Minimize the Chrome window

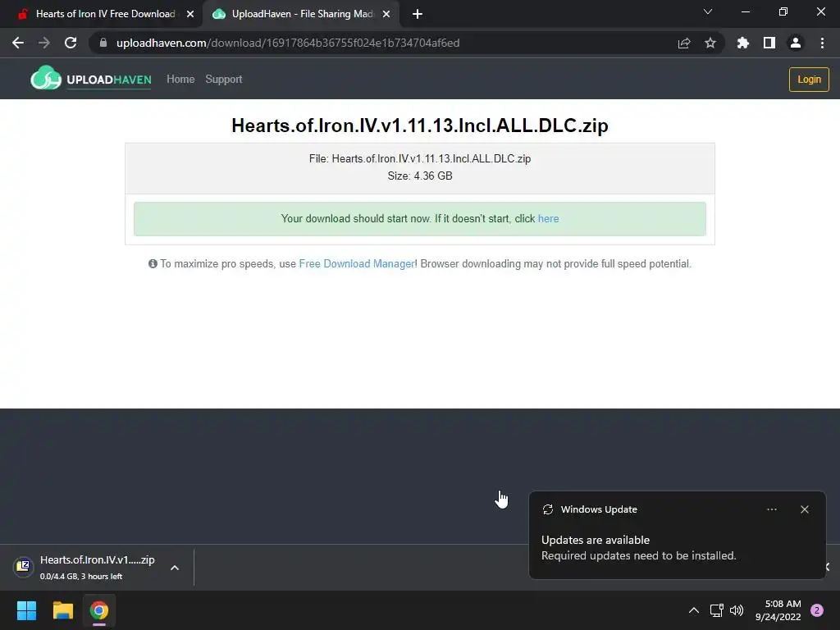click(745, 11)
